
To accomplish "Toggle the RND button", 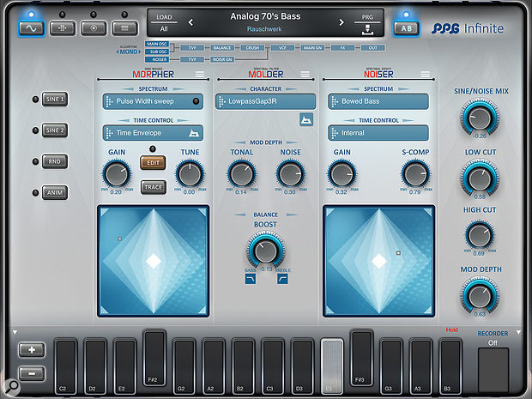I will coord(55,161).
